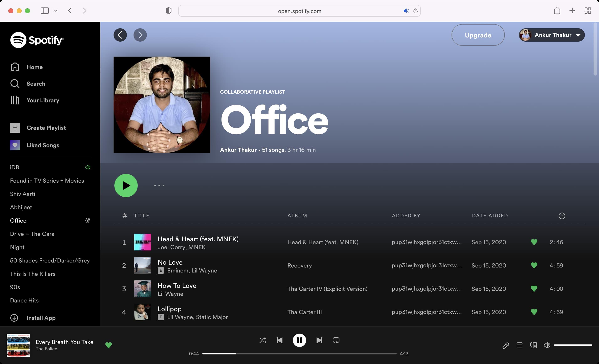Seek using the playback progress bar
The width and height of the screenshot is (599, 364).
pos(299,353)
